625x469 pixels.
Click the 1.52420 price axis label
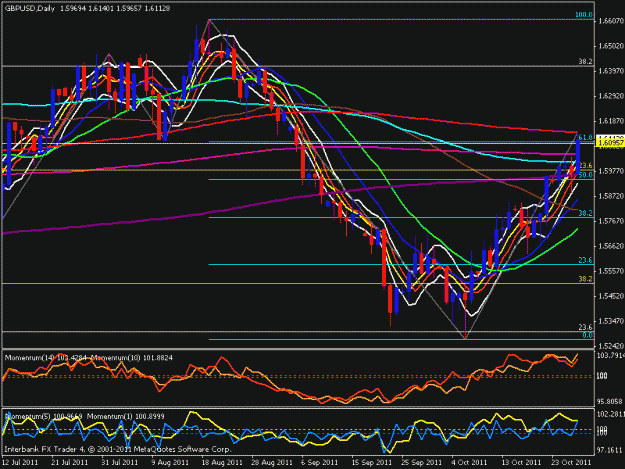(611, 346)
